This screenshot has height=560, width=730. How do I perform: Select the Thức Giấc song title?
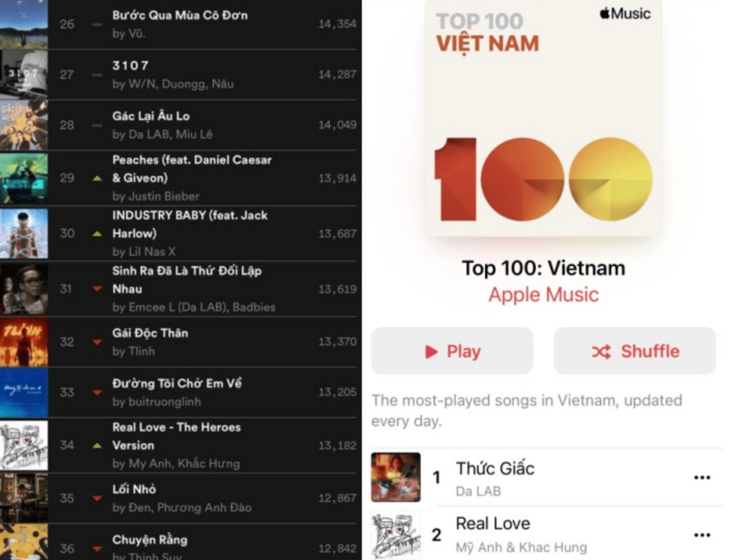(495, 468)
